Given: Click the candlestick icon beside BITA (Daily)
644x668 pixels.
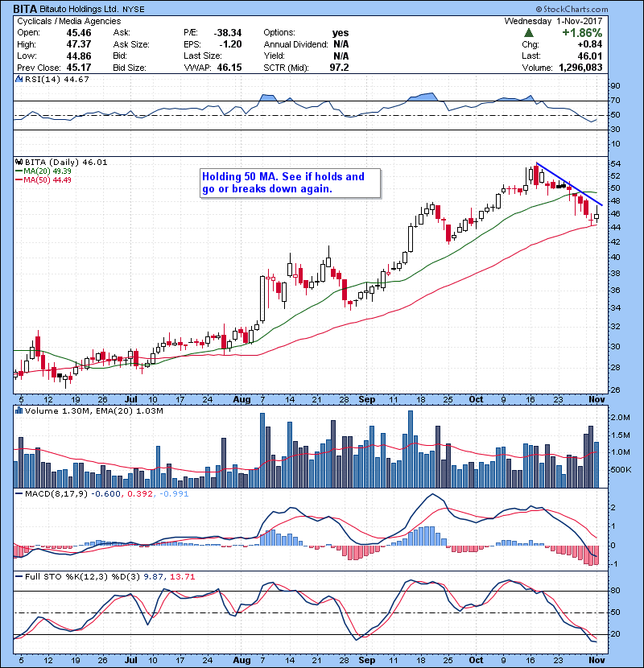Looking at the screenshot, I should [19, 162].
